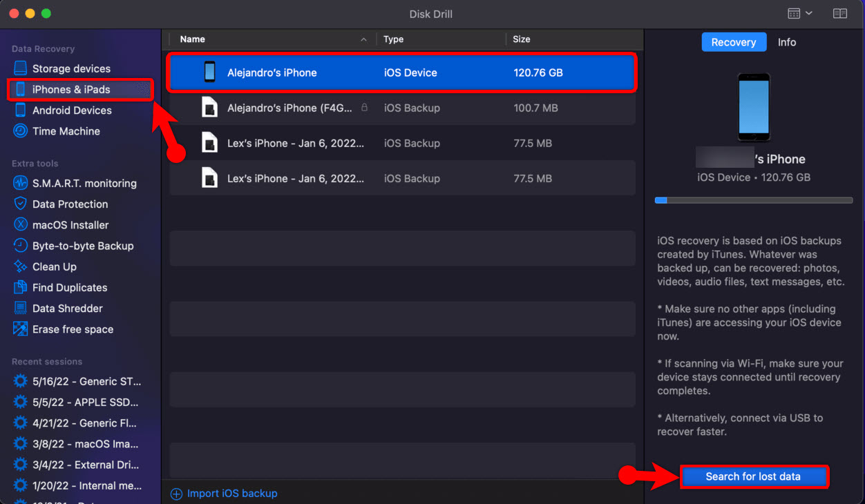The height and width of the screenshot is (504, 865).
Task: Select the Recovery tab
Action: [733, 42]
